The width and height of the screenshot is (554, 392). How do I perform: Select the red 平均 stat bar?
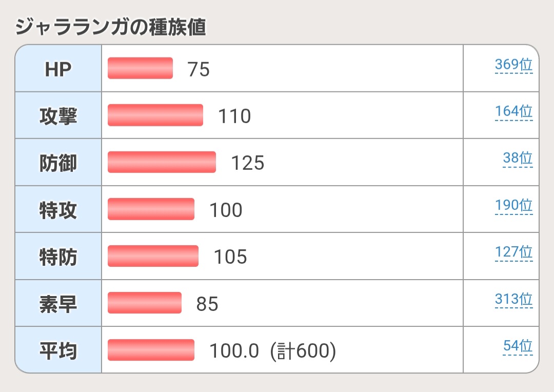(x=151, y=350)
